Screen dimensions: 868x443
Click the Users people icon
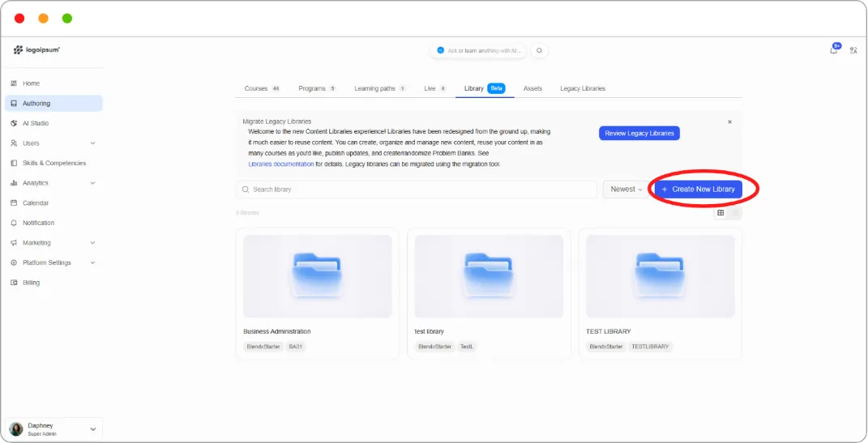(x=14, y=143)
